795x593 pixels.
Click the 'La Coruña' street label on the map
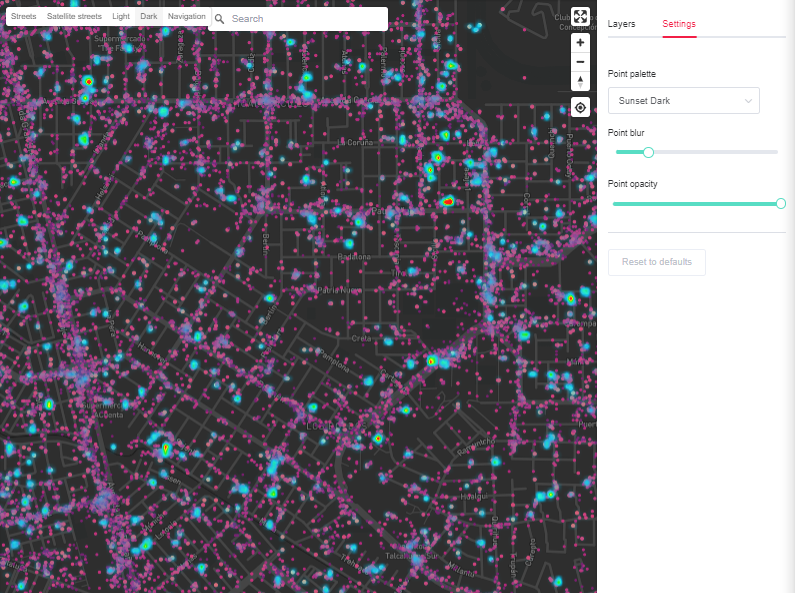(x=355, y=142)
